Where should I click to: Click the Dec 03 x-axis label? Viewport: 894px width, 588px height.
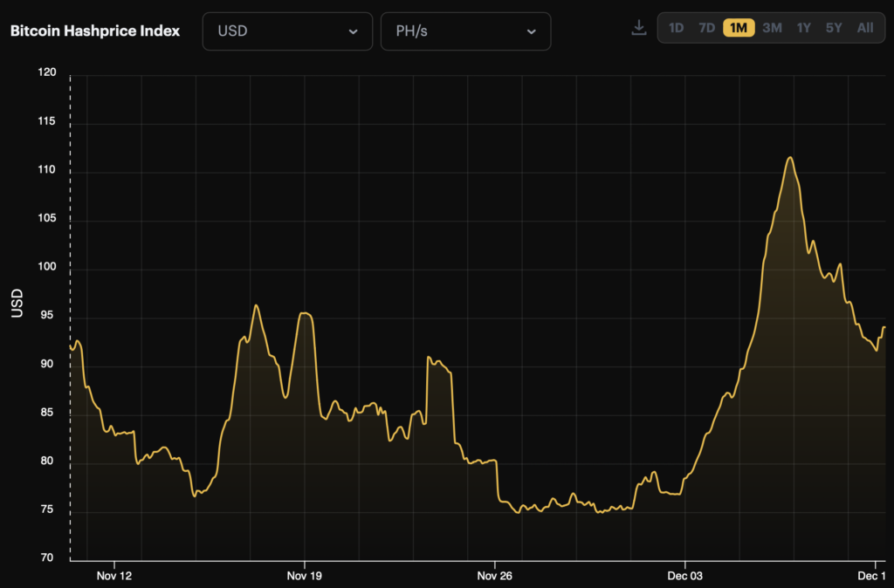tap(684, 576)
